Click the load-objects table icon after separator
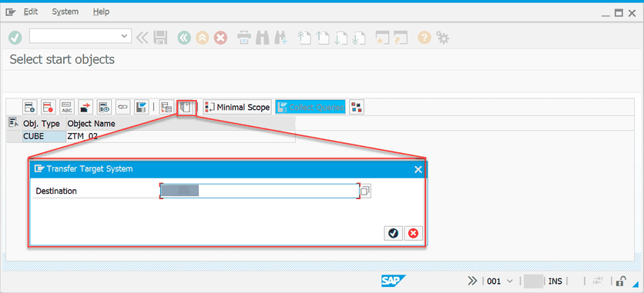 (166, 108)
